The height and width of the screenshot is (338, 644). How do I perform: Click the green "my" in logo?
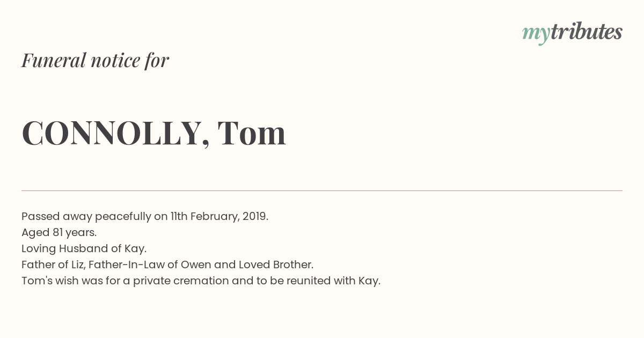[x=536, y=35]
